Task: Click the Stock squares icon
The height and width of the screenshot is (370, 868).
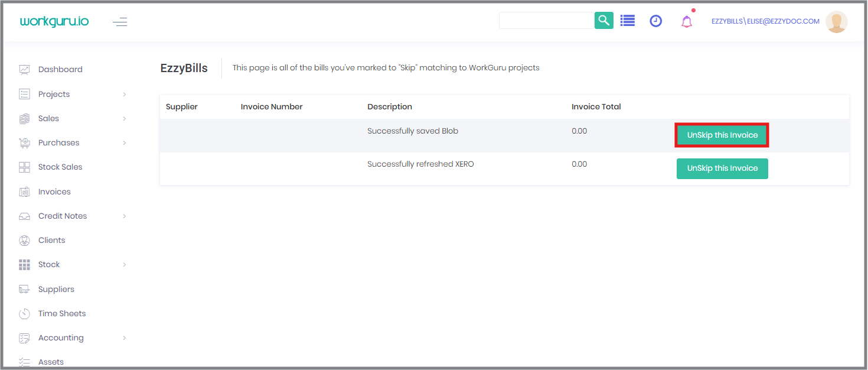Action: pyautogui.click(x=24, y=265)
